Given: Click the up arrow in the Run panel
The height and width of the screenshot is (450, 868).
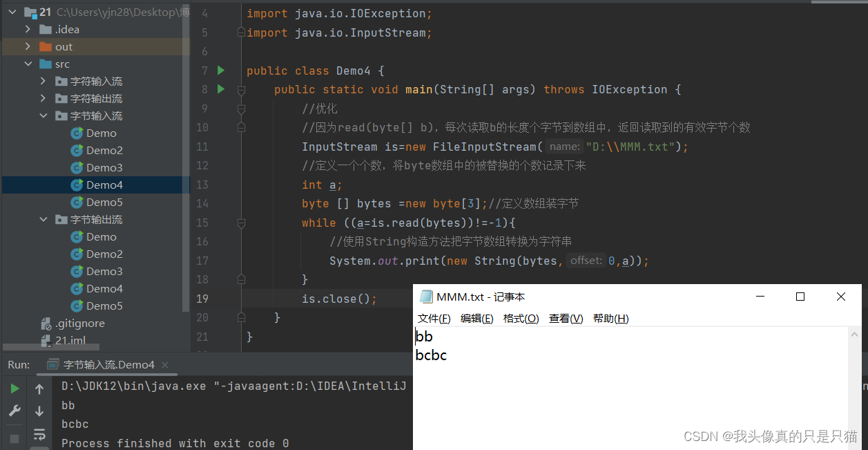Looking at the screenshot, I should 39,389.
